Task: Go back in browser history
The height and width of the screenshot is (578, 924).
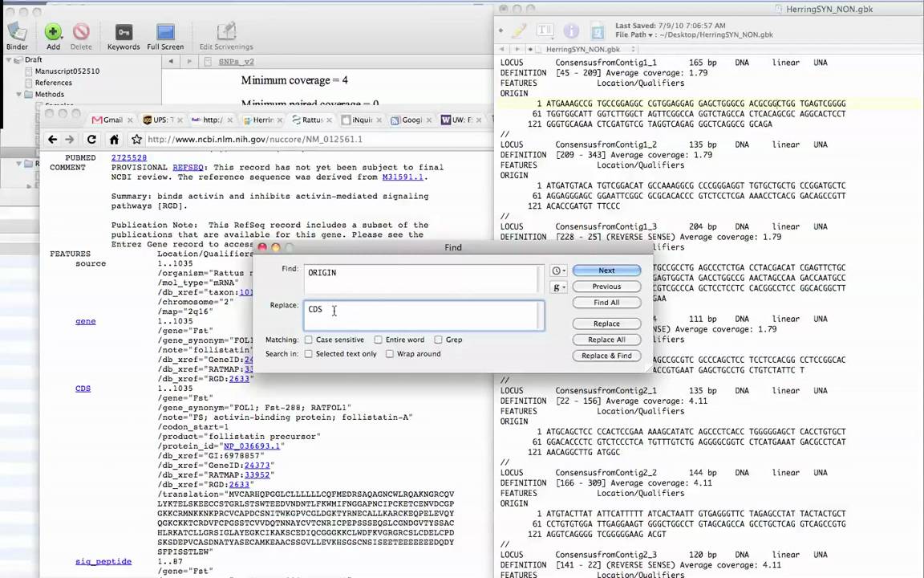Action: tap(52, 139)
